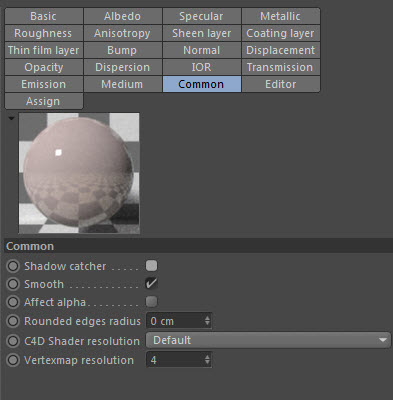Click the animation dot beside Smooth
Viewport: 393px width, 400px height.
pos(13,284)
